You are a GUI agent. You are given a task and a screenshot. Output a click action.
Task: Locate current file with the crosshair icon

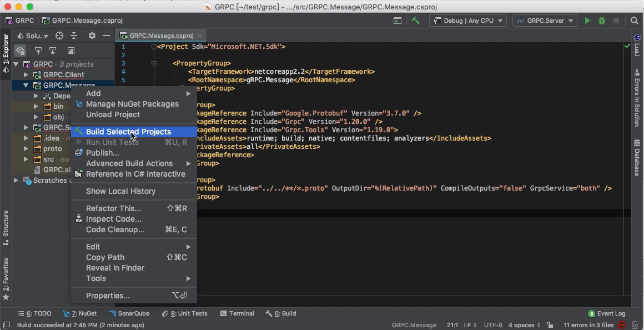tap(59, 36)
